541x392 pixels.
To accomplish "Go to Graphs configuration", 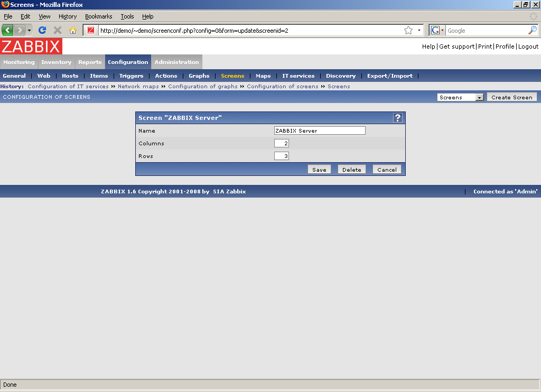I will point(199,76).
